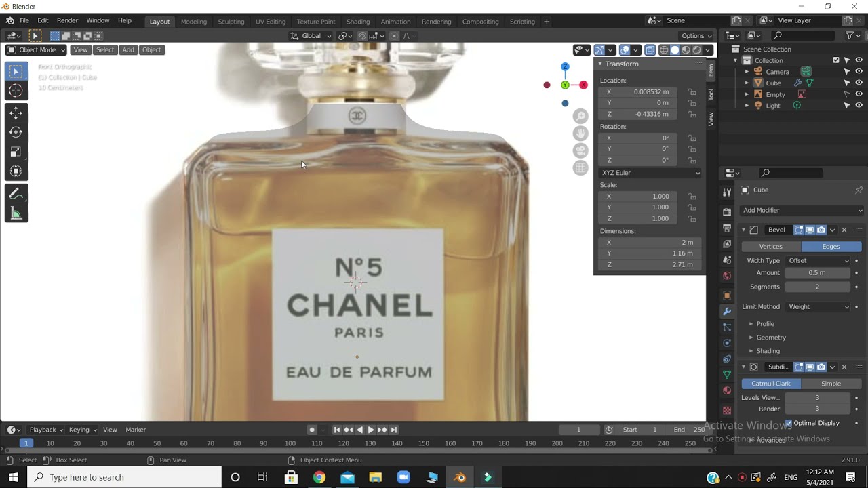Open the viewport Options dropdown
This screenshot has width=868, height=488.
point(696,36)
